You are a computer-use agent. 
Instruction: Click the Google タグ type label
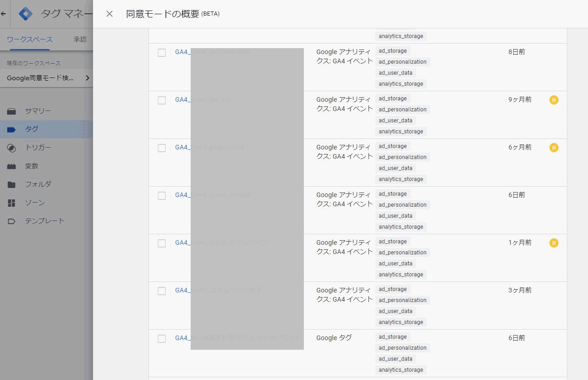(x=334, y=338)
